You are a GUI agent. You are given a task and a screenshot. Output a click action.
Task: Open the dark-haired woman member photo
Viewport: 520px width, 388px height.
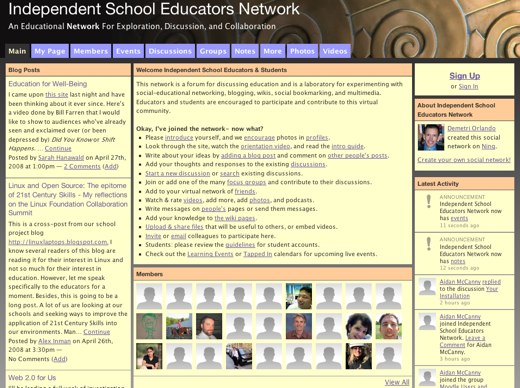click(x=359, y=326)
